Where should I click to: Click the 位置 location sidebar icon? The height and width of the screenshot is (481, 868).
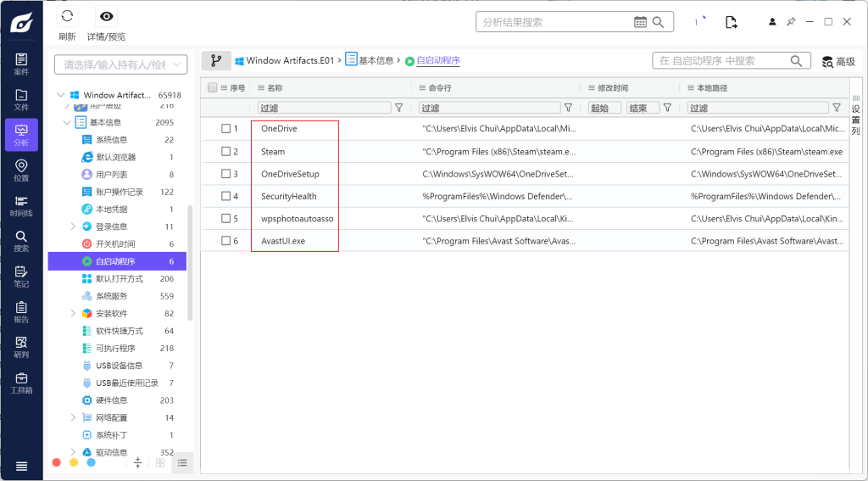tap(21, 171)
